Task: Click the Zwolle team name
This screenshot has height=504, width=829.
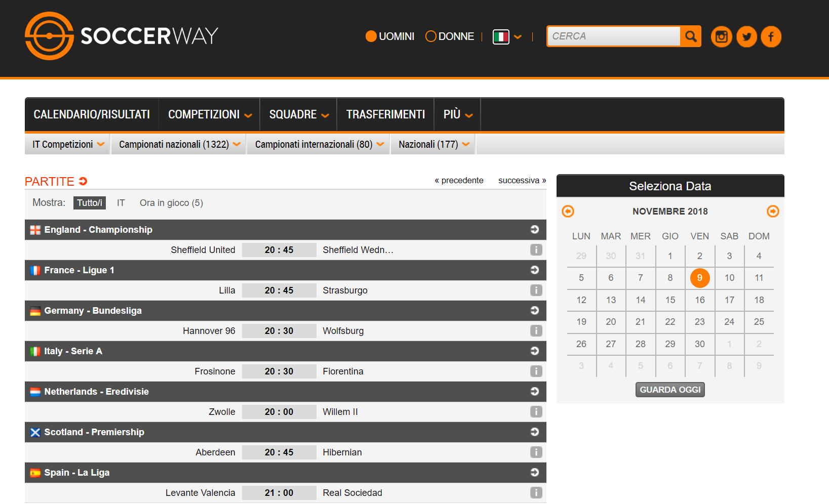Action: (x=222, y=411)
